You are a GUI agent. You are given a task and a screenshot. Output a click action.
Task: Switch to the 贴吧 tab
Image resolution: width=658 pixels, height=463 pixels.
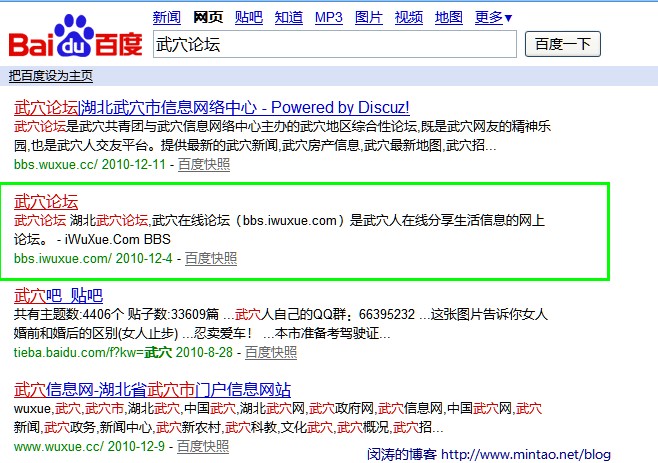tap(248, 17)
